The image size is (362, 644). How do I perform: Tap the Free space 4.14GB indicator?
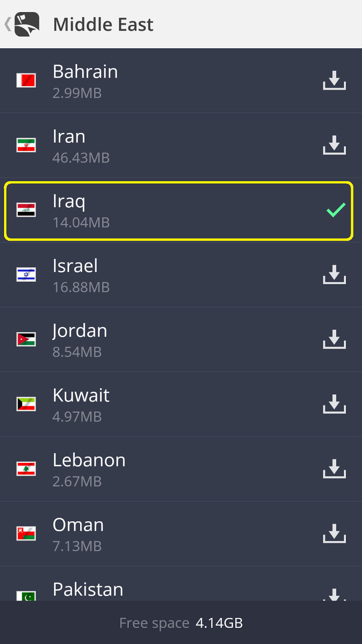click(x=181, y=623)
